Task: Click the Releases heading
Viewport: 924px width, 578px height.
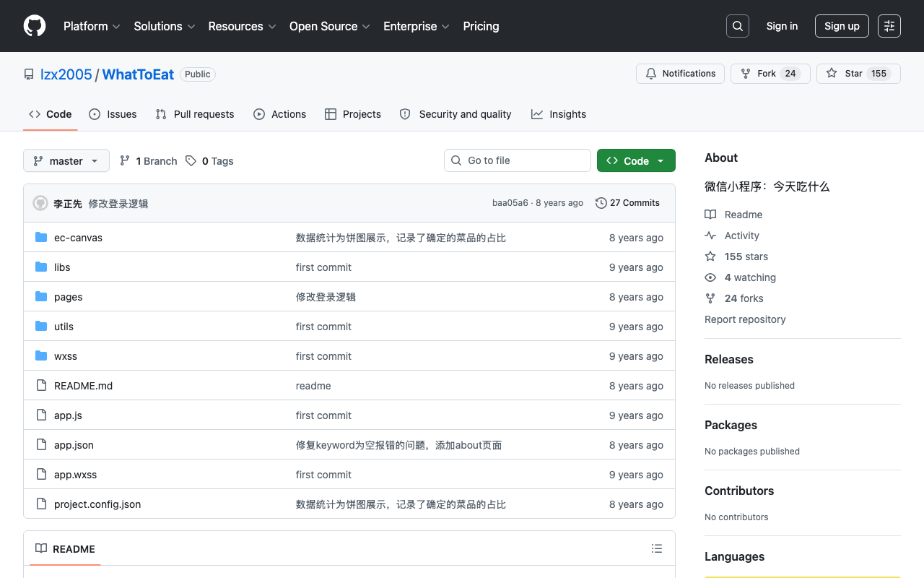Action: coord(729,359)
